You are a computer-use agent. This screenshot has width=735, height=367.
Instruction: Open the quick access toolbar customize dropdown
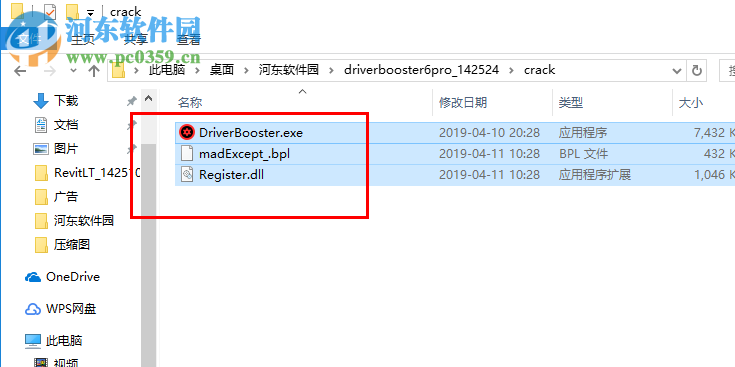tap(90, 13)
